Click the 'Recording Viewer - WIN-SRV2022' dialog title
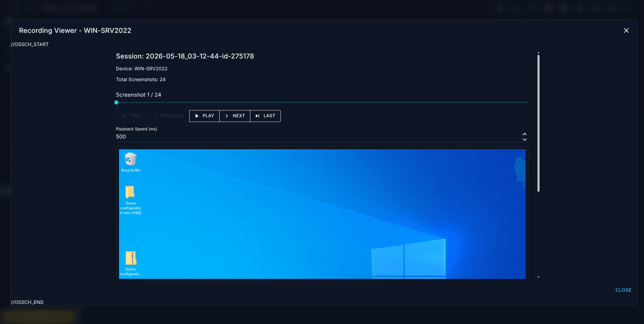Image resolution: width=644 pixels, height=324 pixels. 75,30
